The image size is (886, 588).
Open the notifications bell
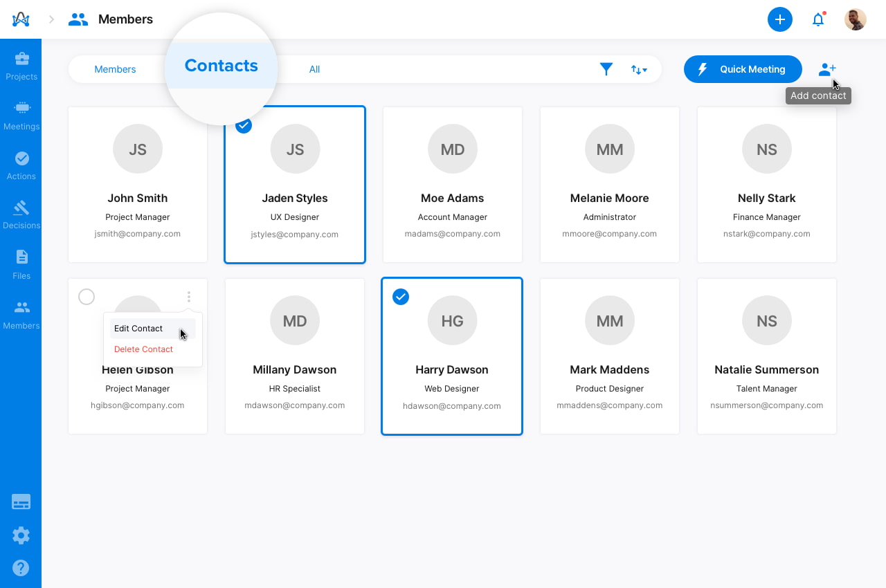[x=818, y=19]
